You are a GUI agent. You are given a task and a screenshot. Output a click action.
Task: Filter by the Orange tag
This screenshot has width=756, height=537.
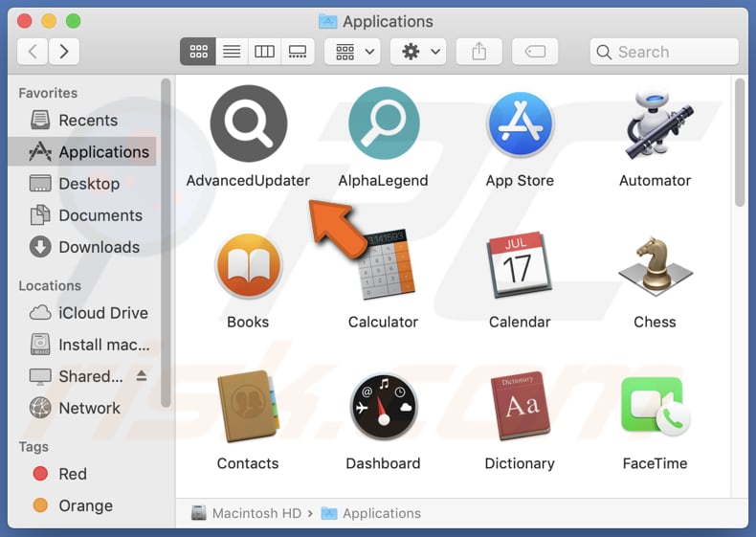[x=82, y=505]
